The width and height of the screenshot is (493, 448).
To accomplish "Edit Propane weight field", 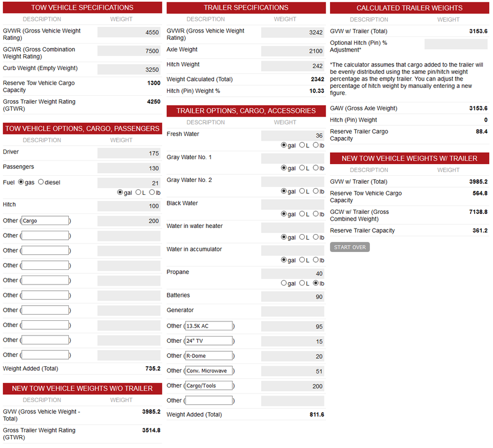I will 292,274.
